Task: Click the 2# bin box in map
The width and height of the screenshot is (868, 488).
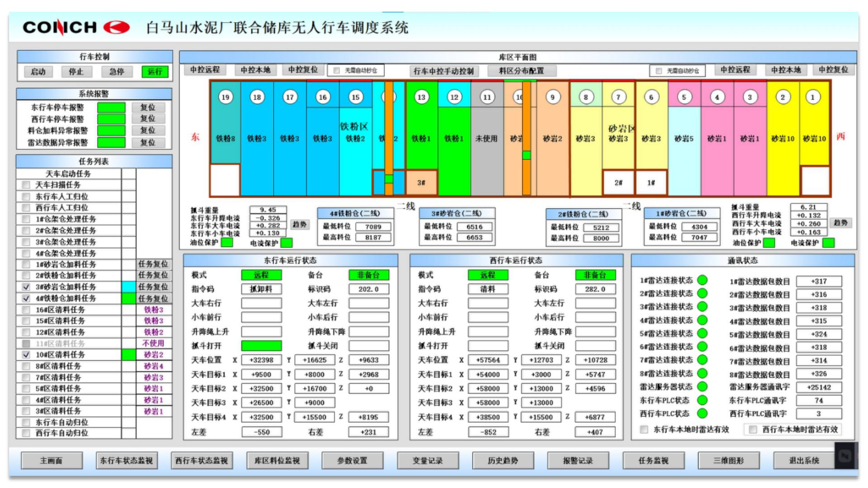Action: click(618, 183)
